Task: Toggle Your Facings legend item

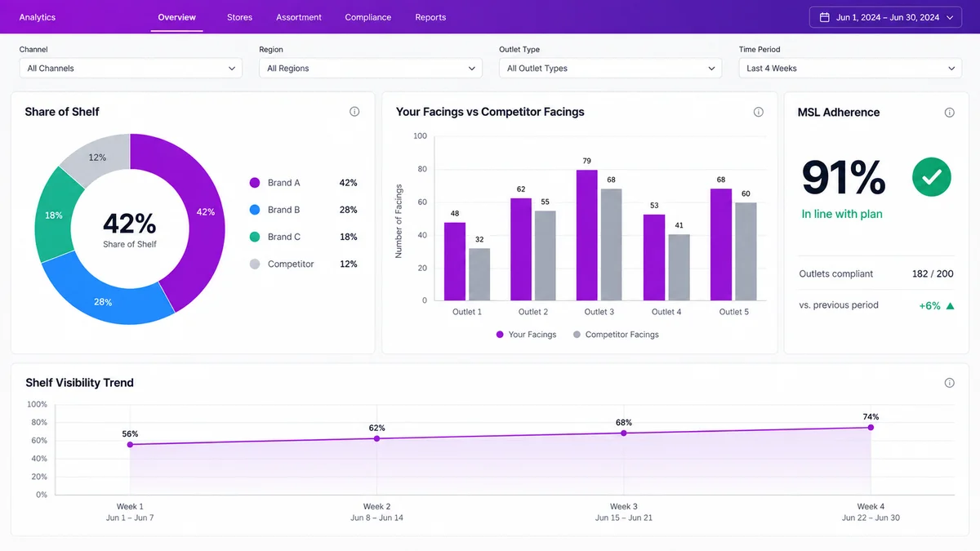Action: pos(526,335)
